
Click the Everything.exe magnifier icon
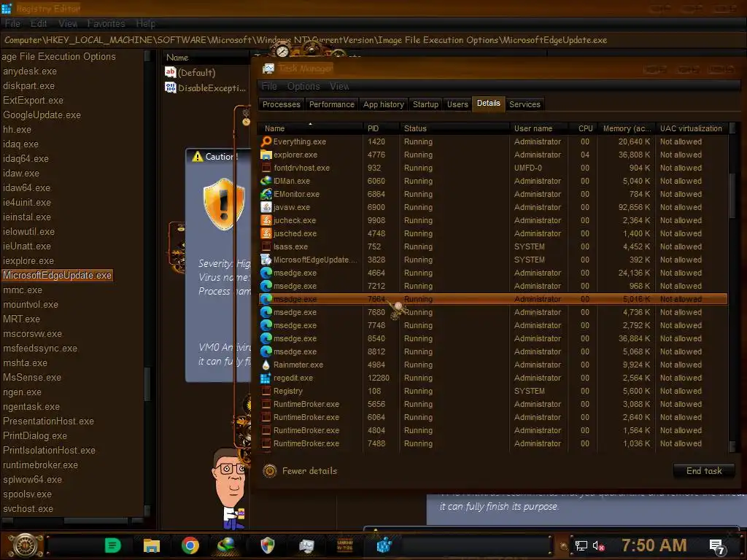266,141
